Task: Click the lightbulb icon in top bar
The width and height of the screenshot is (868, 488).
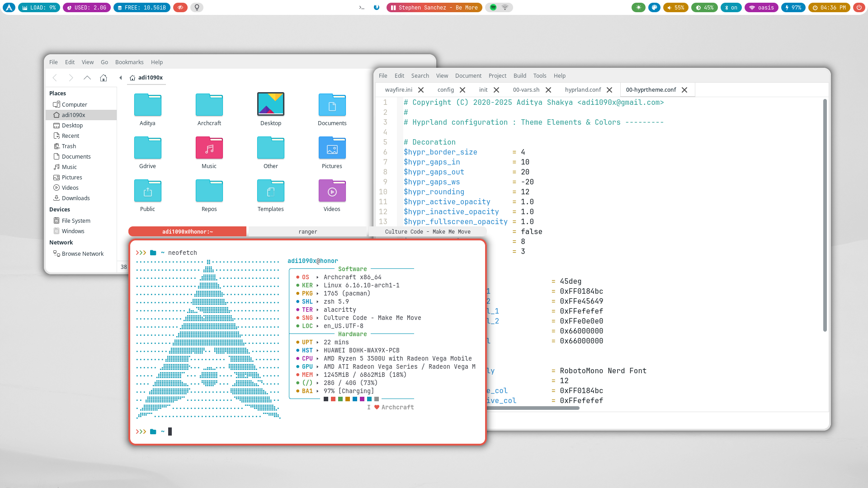Action: [197, 7]
